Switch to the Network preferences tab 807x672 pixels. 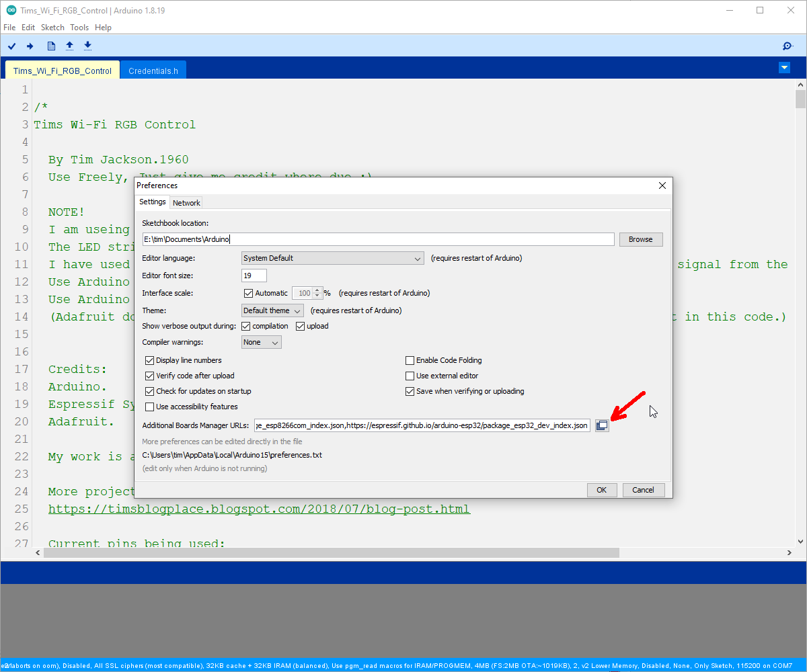[186, 202]
